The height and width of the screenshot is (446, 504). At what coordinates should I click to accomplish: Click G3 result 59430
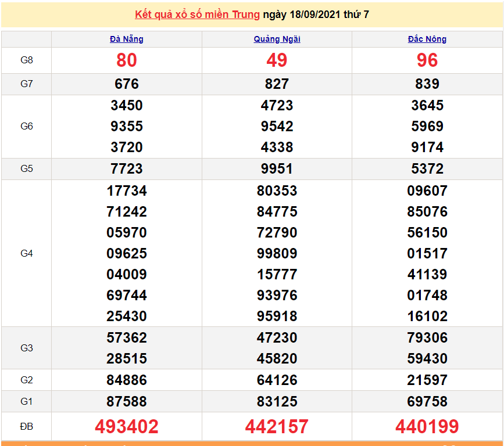[427, 358]
